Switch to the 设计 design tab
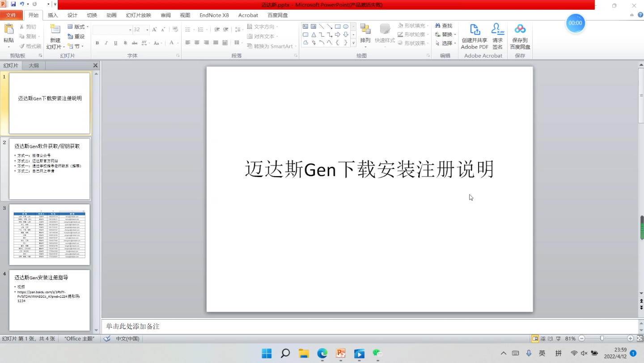This screenshot has height=363, width=644. pos(72,15)
